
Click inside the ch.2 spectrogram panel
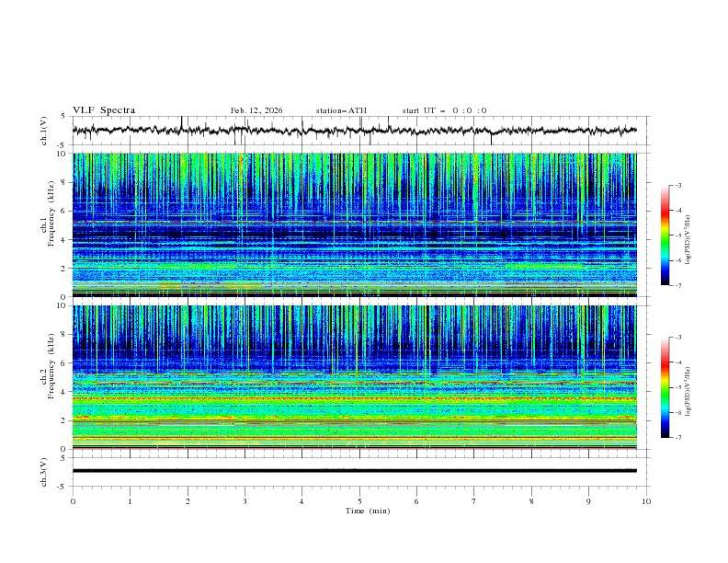click(355, 377)
